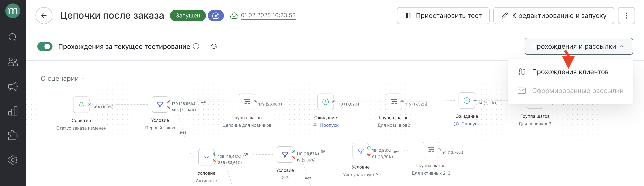644x186 pixels.
Task: Click the blue test speedometer badge
Action: pyautogui.click(x=216, y=16)
